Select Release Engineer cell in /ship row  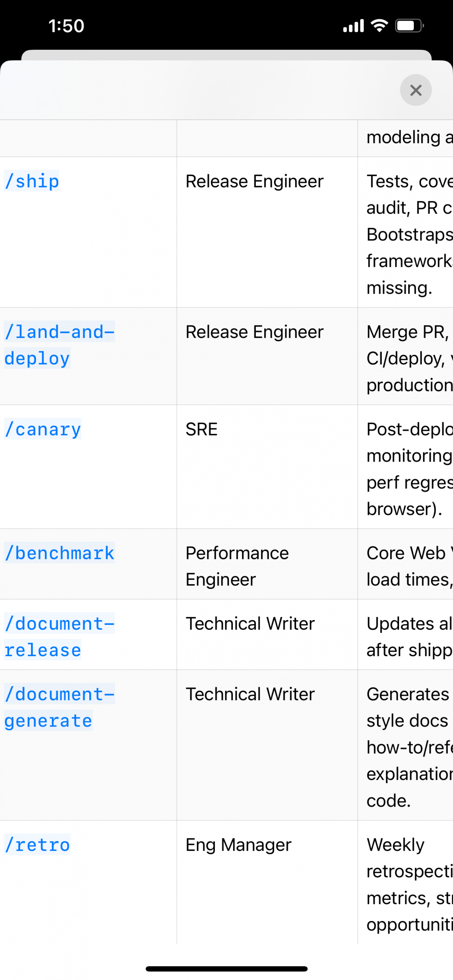click(267, 232)
